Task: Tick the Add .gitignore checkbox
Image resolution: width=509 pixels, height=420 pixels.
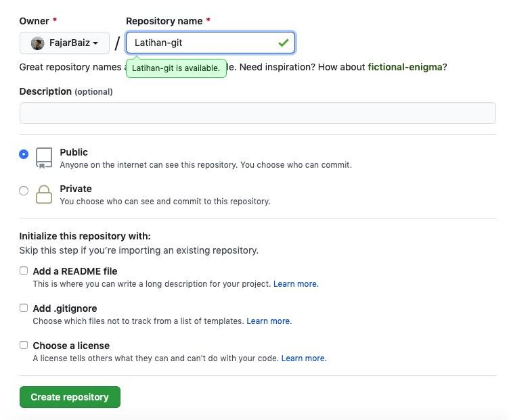Action: click(x=24, y=308)
